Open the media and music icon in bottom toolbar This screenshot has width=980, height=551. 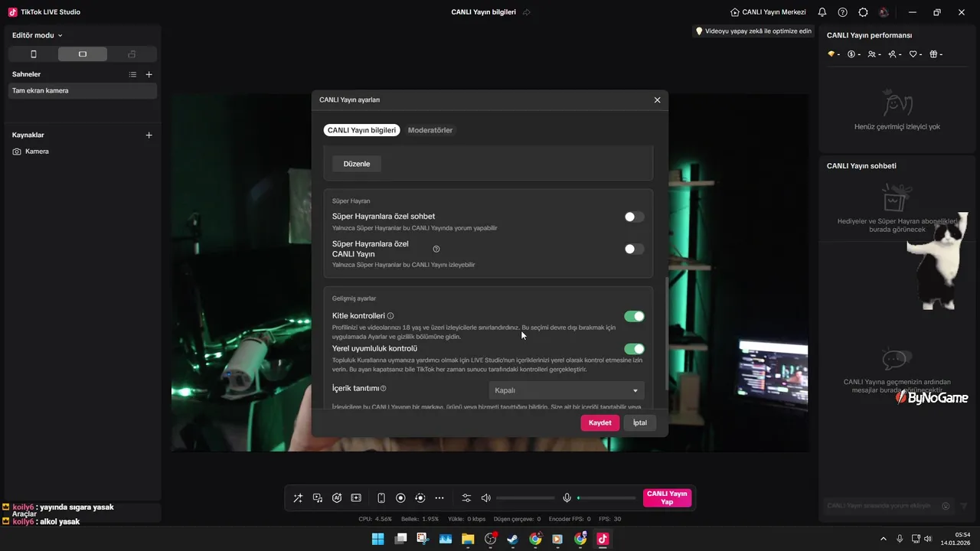point(318,498)
